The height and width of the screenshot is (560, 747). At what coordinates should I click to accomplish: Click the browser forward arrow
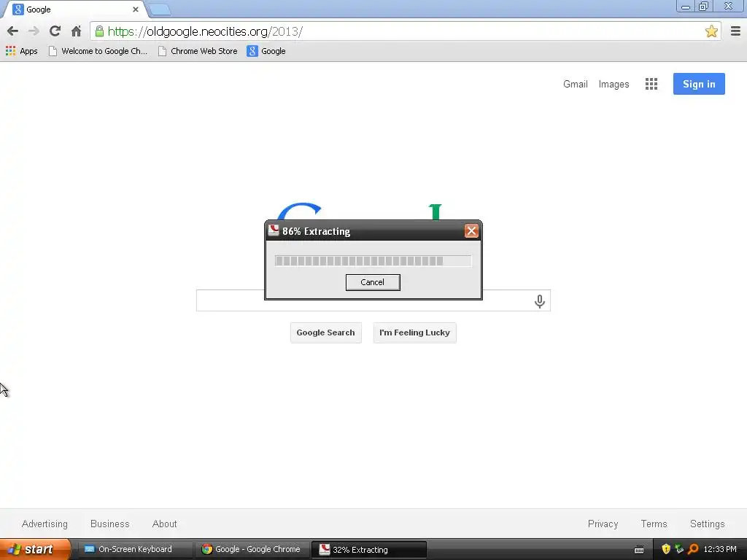pyautogui.click(x=34, y=31)
